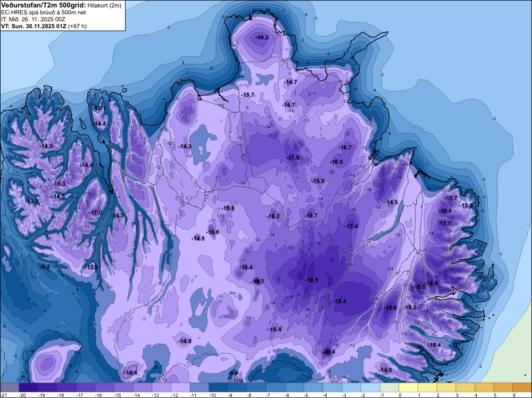Select the legend color box labeled -12
This screenshot has height=398, width=532.
180,387
